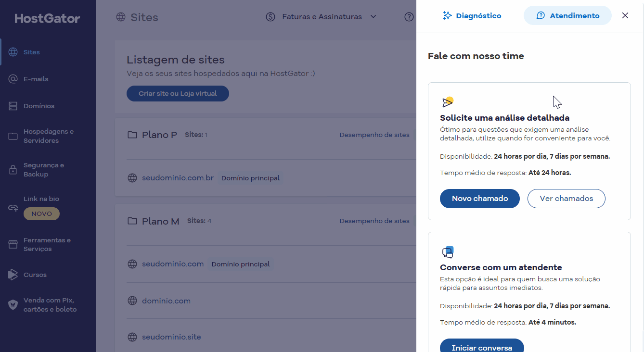Click the chat bubbles icon above Converse card
The width and height of the screenshot is (644, 352).
pos(448,252)
